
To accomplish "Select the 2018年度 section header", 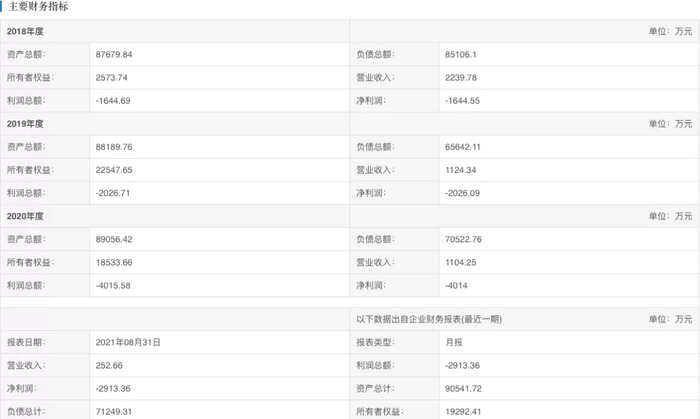I will [x=27, y=32].
